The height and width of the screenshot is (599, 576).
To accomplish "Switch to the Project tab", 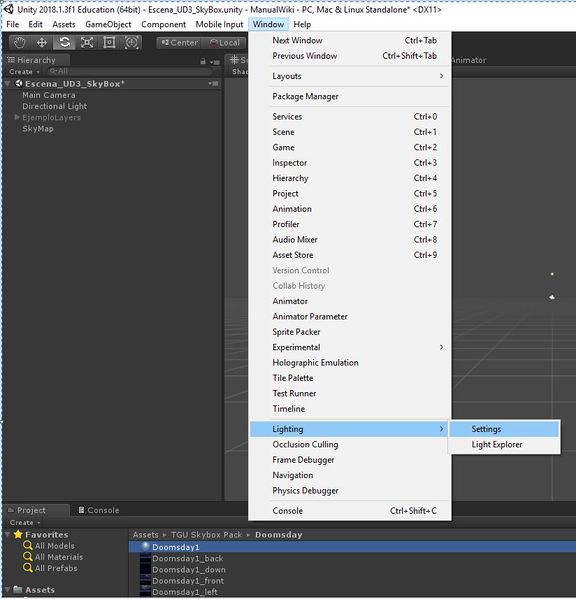I will pyautogui.click(x=36, y=510).
